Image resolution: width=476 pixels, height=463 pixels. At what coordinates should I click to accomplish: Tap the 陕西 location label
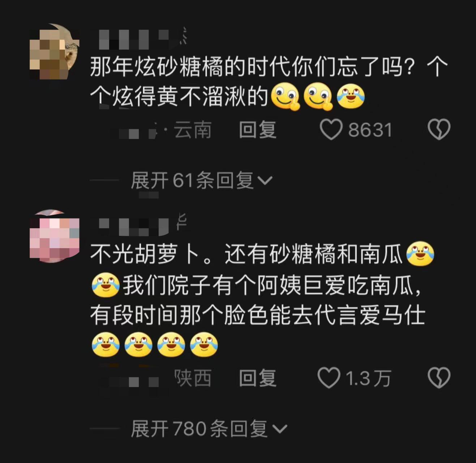tap(193, 378)
